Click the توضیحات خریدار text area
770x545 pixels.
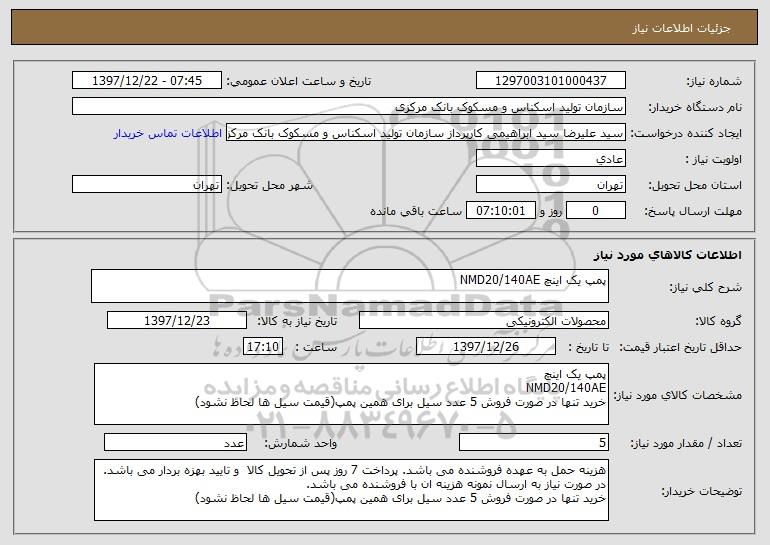351,490
